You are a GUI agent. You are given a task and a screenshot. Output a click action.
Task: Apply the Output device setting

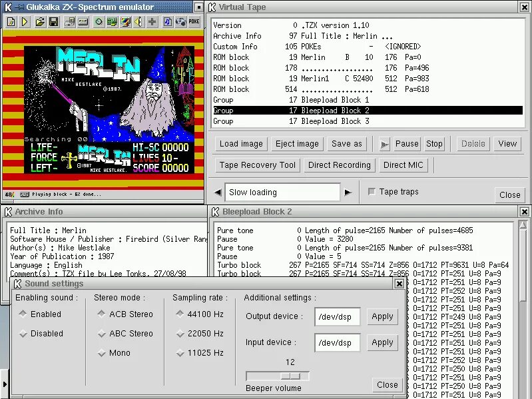(382, 316)
